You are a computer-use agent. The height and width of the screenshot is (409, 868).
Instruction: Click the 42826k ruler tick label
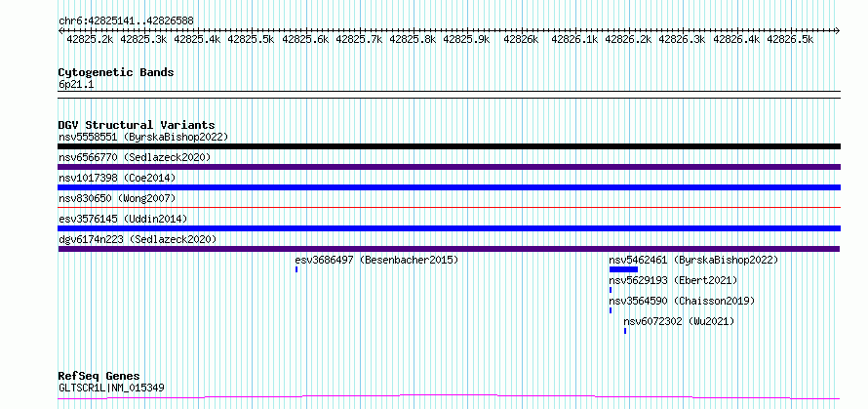pos(521,40)
